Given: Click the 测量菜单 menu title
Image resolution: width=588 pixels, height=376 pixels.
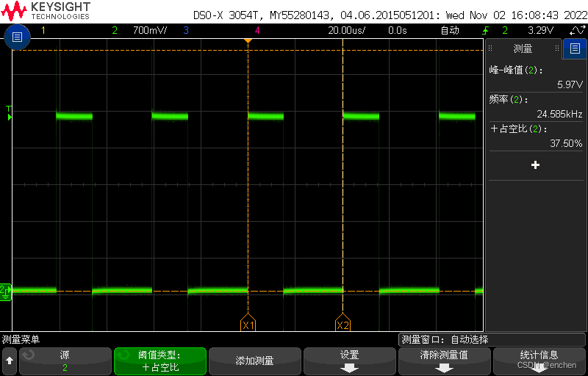Looking at the screenshot, I should (21, 340).
